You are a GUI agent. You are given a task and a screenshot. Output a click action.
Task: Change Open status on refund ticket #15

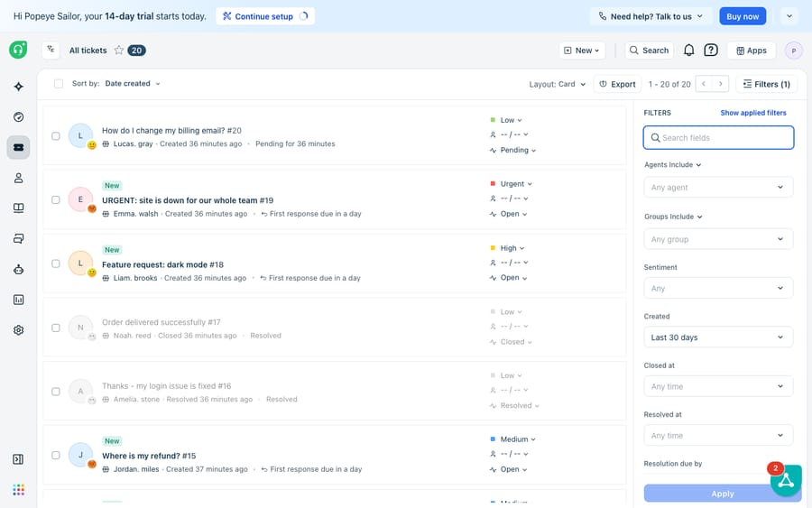[x=509, y=469]
